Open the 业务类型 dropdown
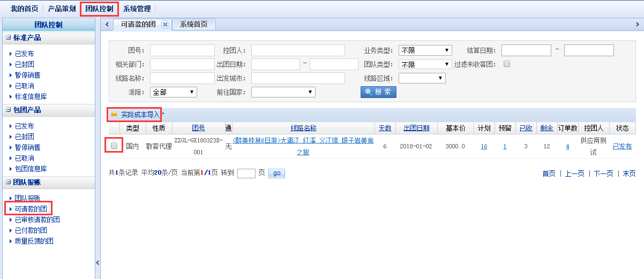The image size is (644, 279). (x=425, y=50)
